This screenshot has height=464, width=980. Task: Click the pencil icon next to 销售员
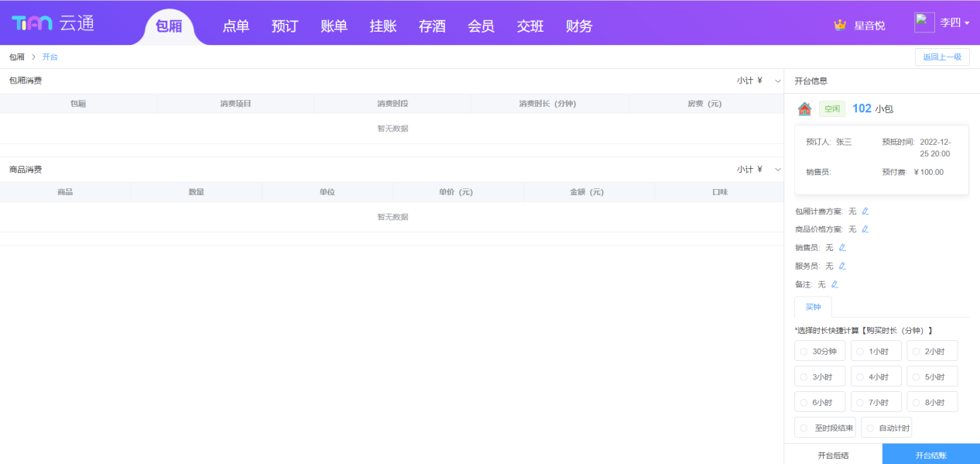(x=842, y=248)
